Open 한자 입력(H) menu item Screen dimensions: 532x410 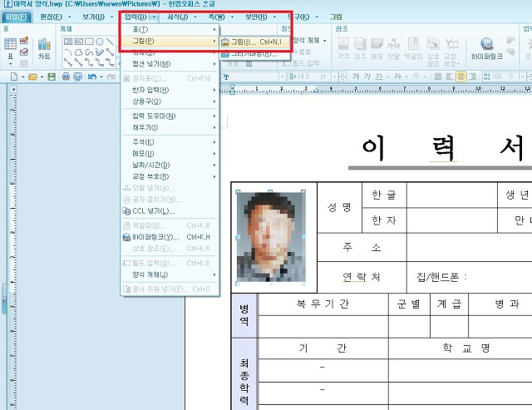pyautogui.click(x=170, y=90)
